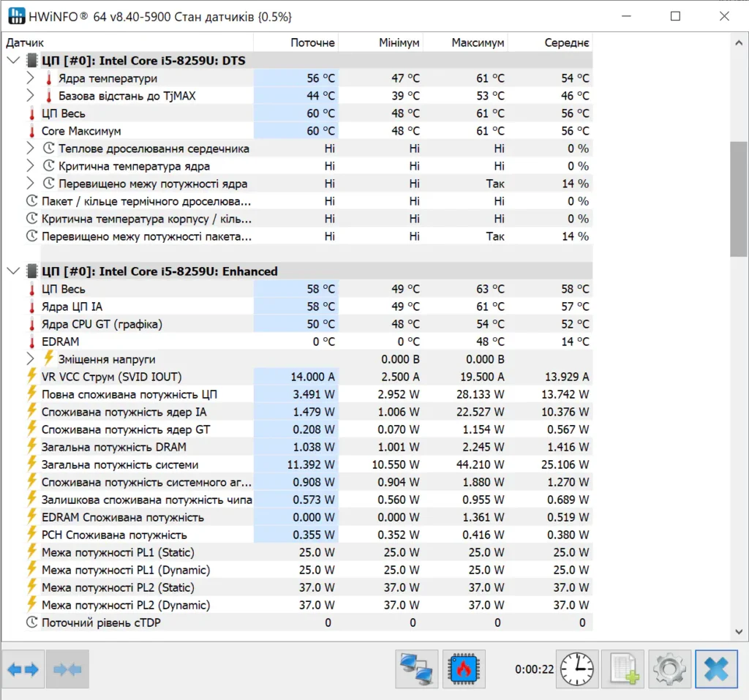Click the HWiNFO app icon in title bar
The height and width of the screenshot is (700, 749).
coord(17,16)
